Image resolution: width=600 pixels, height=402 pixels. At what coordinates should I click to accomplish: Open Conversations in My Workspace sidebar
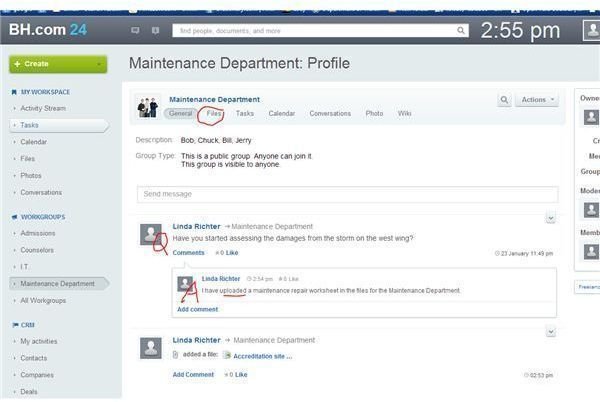click(41, 192)
